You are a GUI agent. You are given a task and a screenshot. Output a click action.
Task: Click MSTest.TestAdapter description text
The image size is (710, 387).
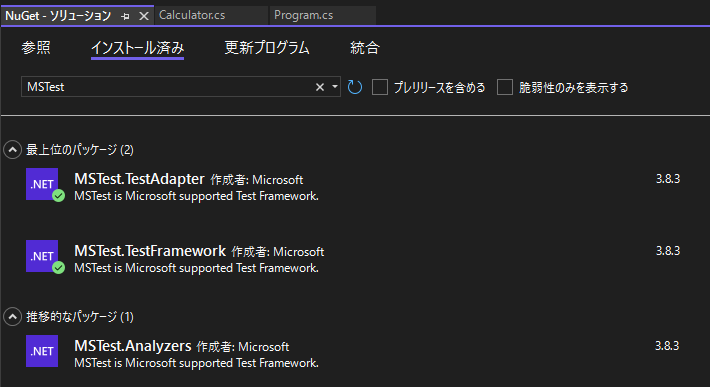(x=197, y=196)
